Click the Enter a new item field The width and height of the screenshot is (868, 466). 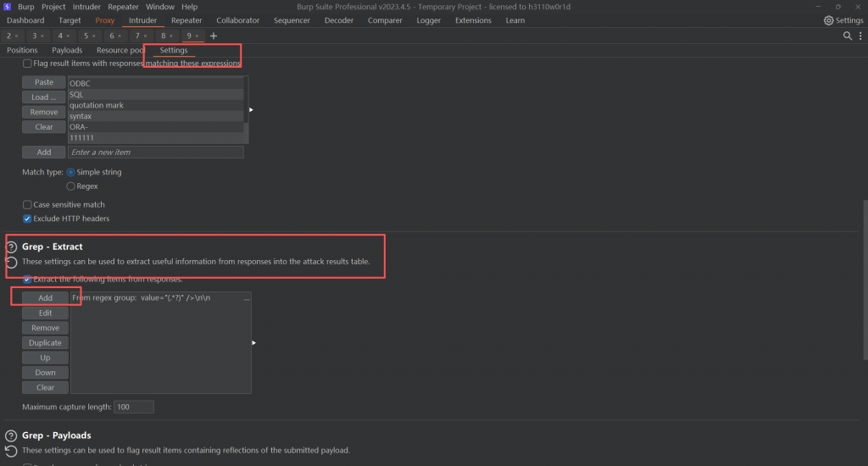[x=155, y=153]
